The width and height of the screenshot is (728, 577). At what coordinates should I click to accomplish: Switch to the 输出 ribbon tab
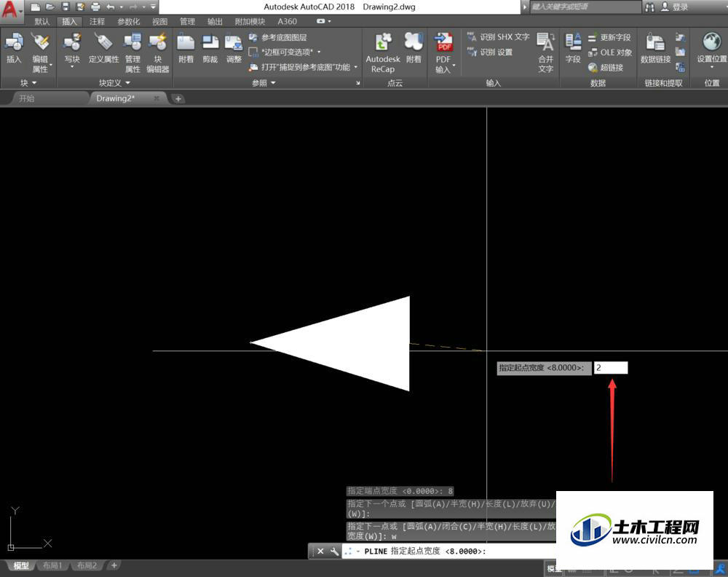(215, 21)
